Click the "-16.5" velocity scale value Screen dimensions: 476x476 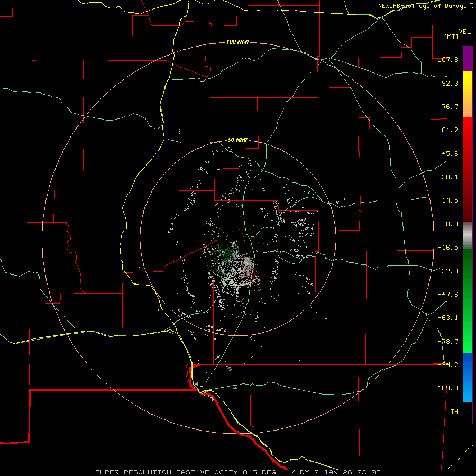[448, 248]
